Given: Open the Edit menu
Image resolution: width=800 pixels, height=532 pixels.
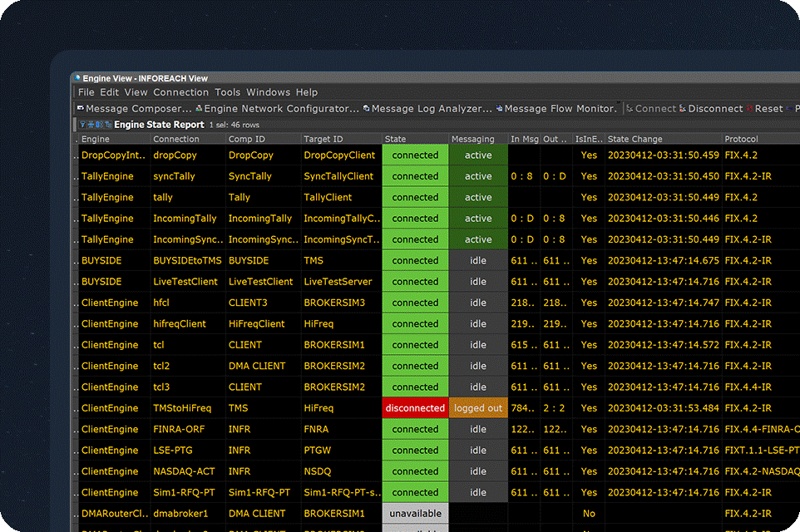Looking at the screenshot, I should tap(109, 92).
